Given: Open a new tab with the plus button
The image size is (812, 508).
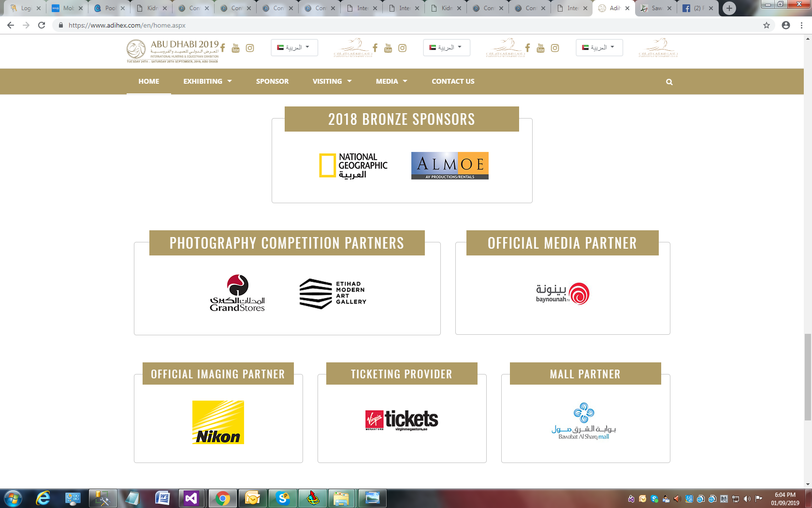Looking at the screenshot, I should (729, 8).
